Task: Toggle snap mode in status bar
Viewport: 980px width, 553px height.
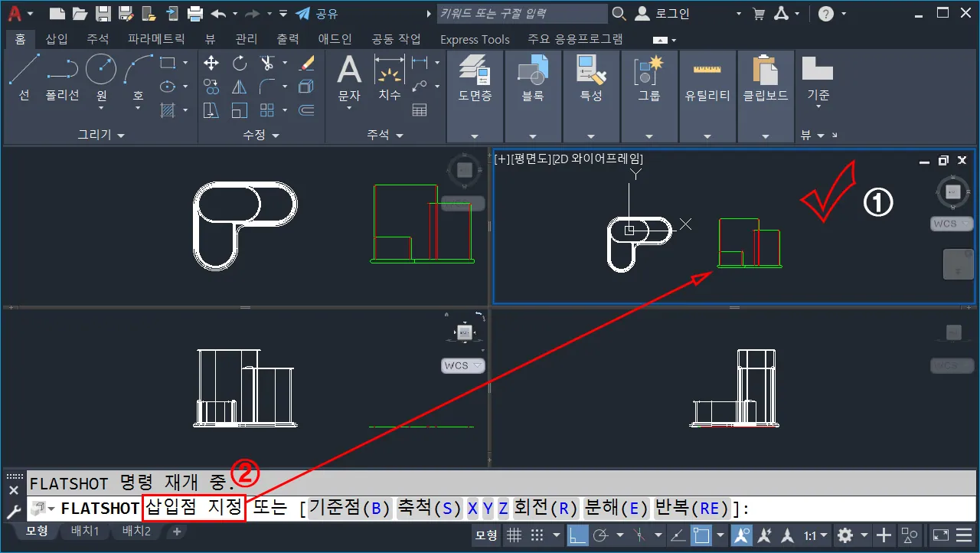Action: [x=537, y=535]
